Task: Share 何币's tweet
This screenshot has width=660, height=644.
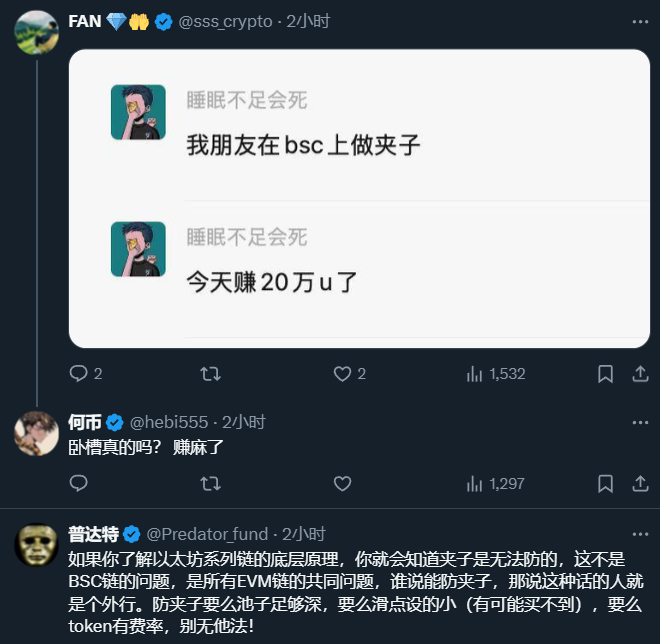Action: pos(641,484)
